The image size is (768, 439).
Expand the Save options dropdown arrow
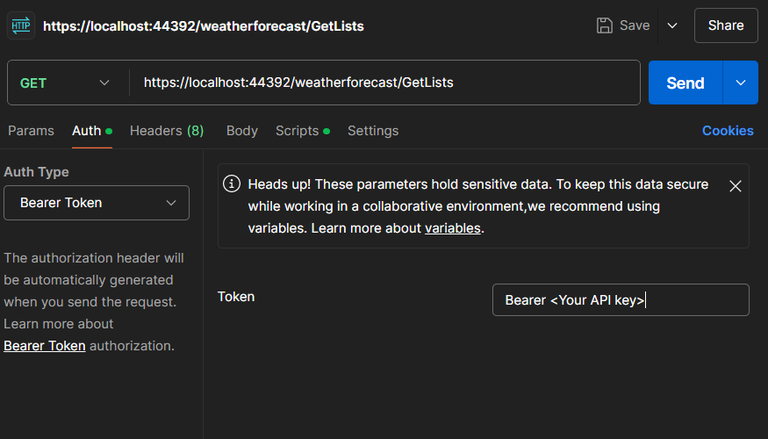click(x=672, y=25)
